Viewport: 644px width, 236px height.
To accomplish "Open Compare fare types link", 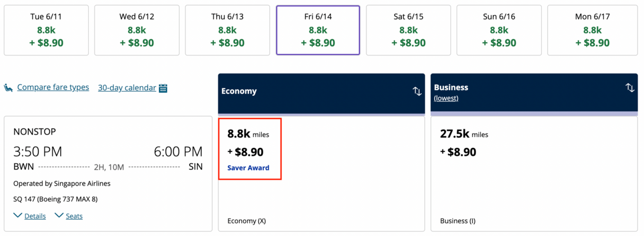I will (x=53, y=87).
